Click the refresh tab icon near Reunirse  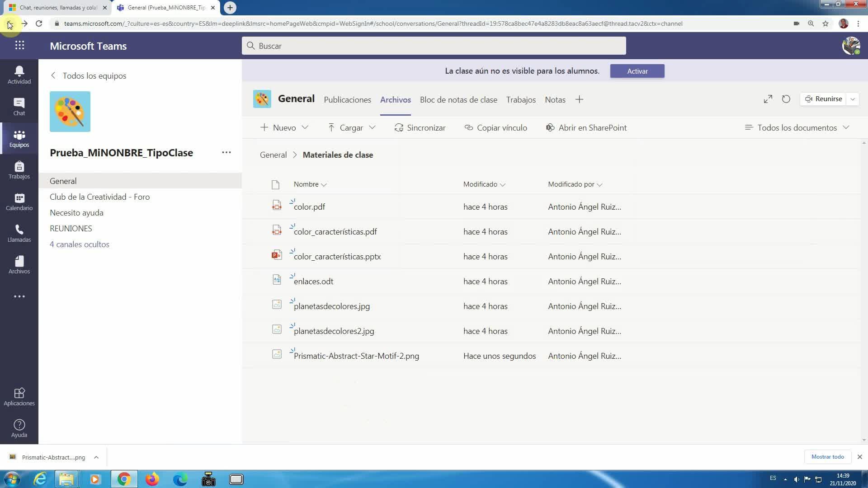pos(786,99)
